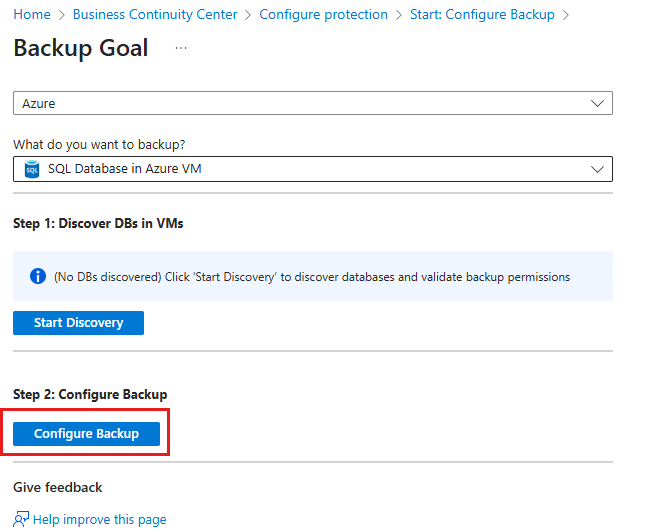Open Configure protection breadcrumb

[x=323, y=15]
